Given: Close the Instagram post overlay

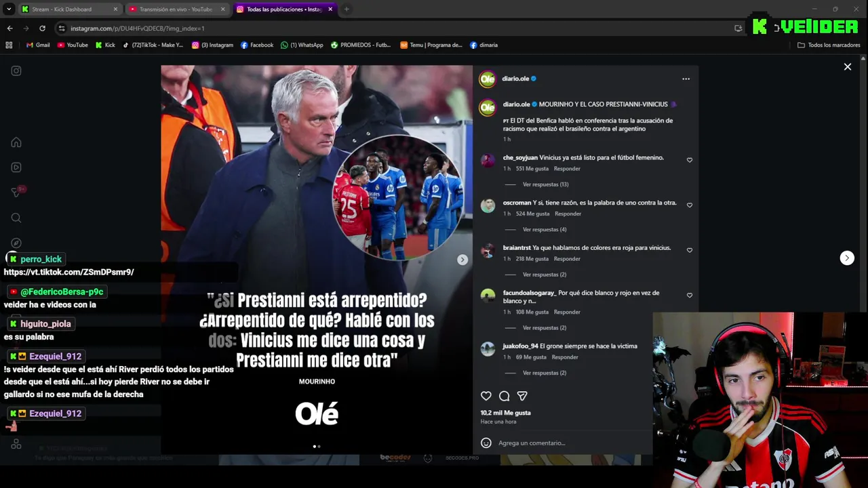Looking at the screenshot, I should [847, 66].
